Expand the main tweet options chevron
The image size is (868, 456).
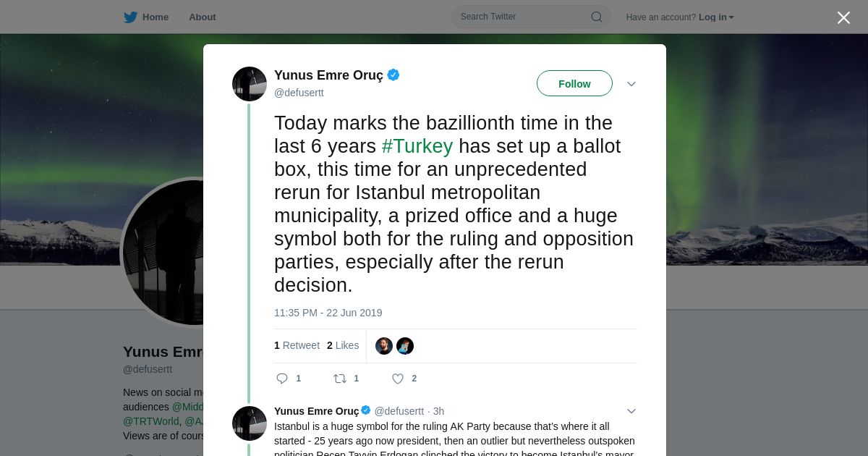631,84
